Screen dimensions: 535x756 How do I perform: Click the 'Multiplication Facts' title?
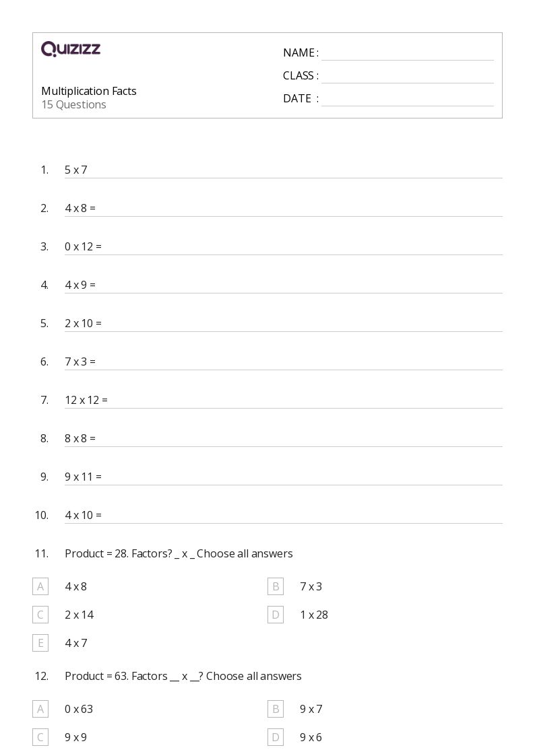point(89,91)
